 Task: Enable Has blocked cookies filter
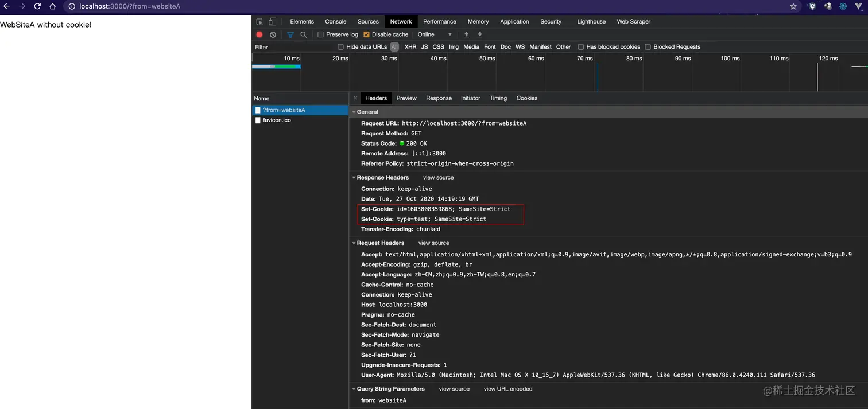[x=580, y=47]
